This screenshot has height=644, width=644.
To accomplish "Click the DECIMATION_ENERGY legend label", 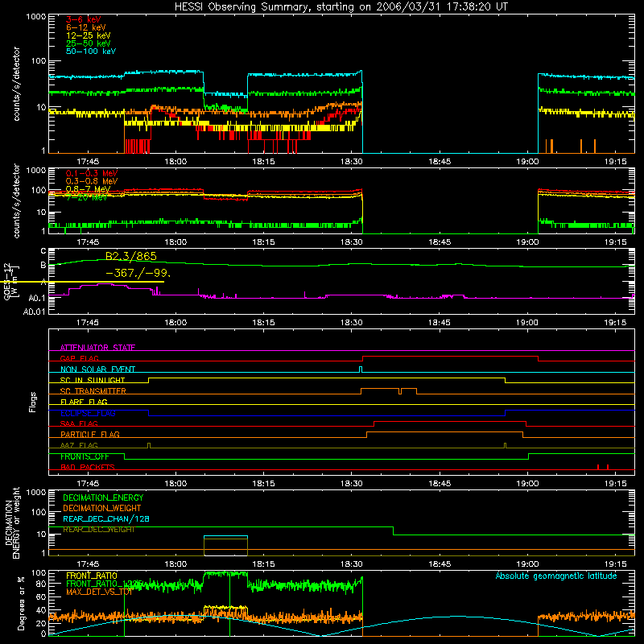I will 103,497.
